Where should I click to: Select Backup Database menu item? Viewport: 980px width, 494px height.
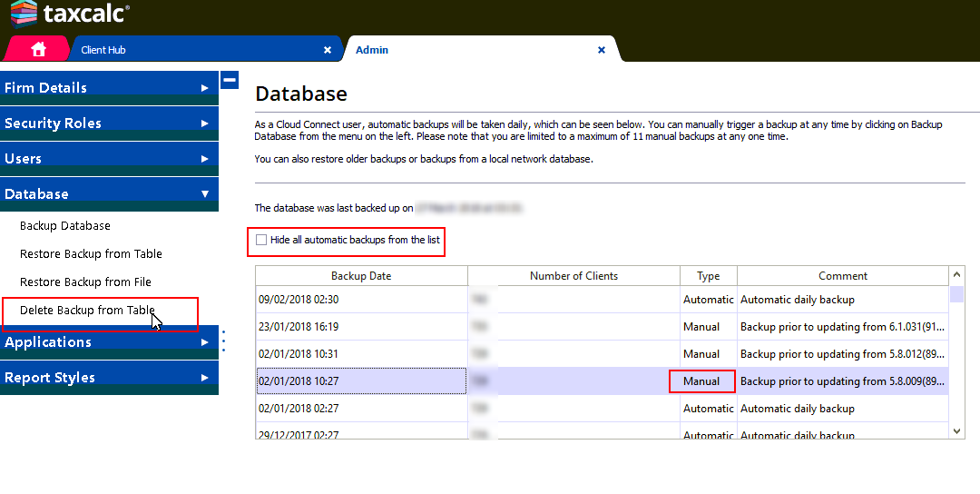pos(65,226)
